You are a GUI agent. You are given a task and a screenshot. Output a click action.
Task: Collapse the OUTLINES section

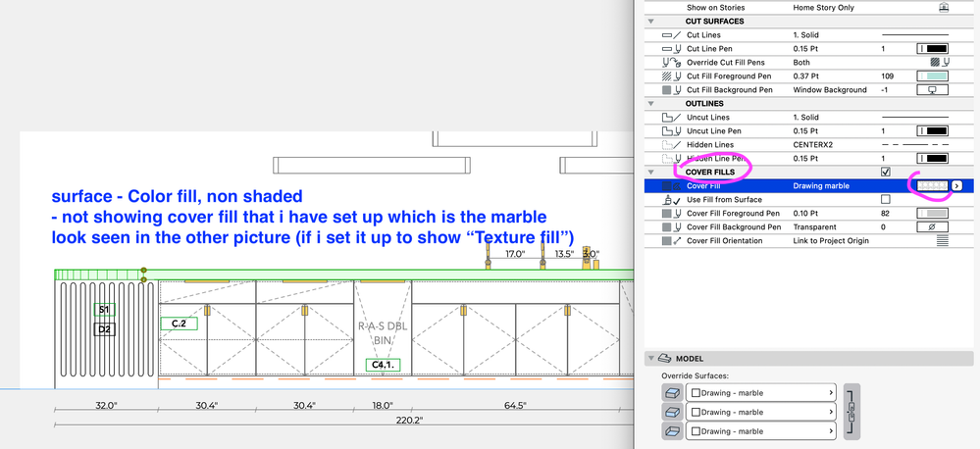pyautogui.click(x=650, y=104)
